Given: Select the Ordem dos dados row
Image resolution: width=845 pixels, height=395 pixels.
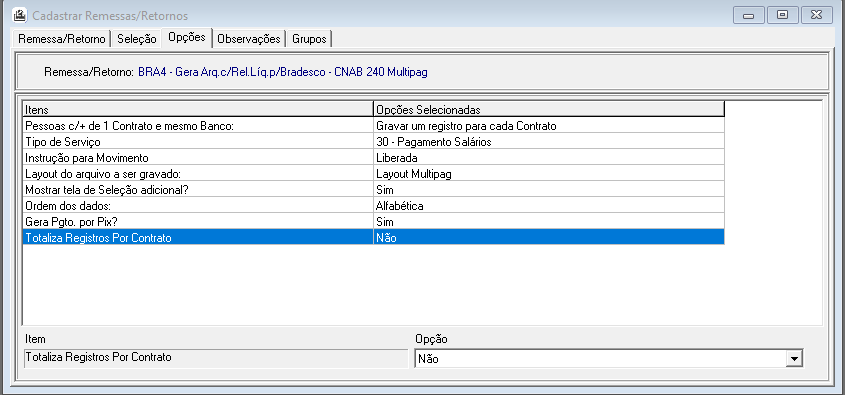Looking at the screenshot, I should [373, 206].
